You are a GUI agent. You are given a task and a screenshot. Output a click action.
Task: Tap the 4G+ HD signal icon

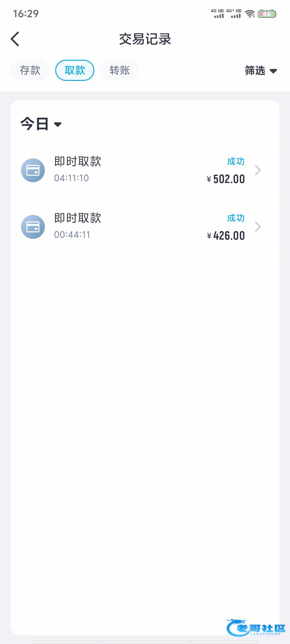(234, 14)
